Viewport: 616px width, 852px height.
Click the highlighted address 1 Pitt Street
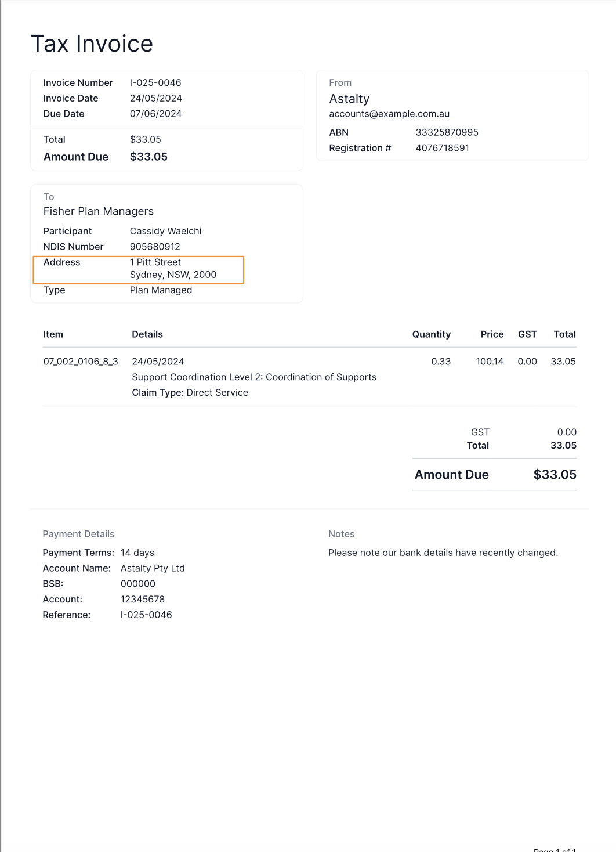coord(155,262)
